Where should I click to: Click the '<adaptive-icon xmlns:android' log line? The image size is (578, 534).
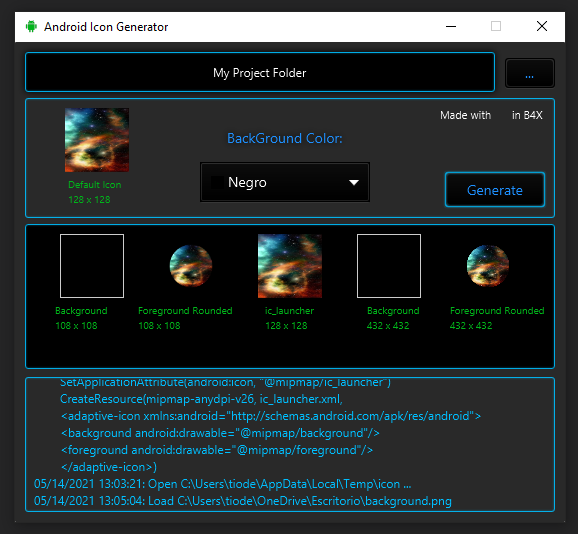click(271, 416)
